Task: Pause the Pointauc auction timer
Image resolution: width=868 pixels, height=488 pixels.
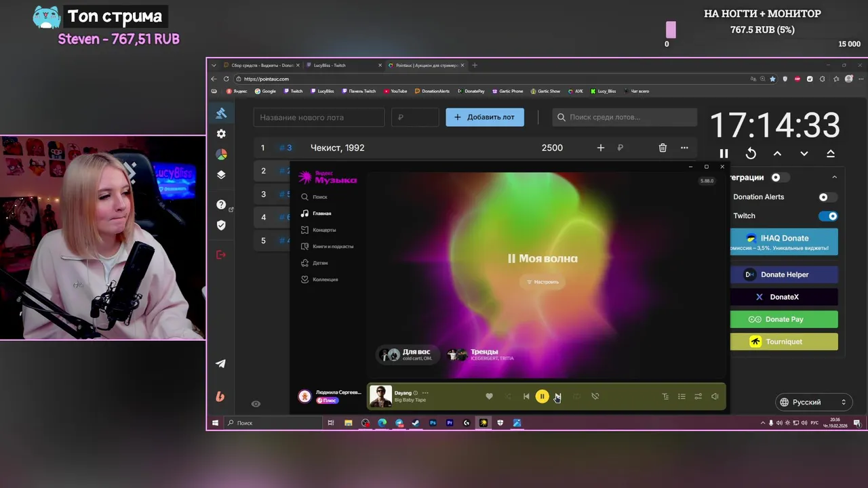Action: coord(724,154)
